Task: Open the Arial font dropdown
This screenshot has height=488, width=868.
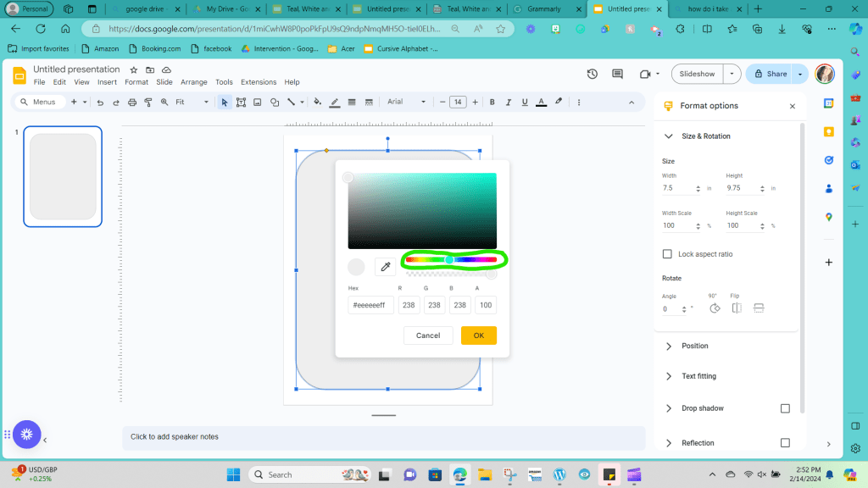Action: pos(406,102)
